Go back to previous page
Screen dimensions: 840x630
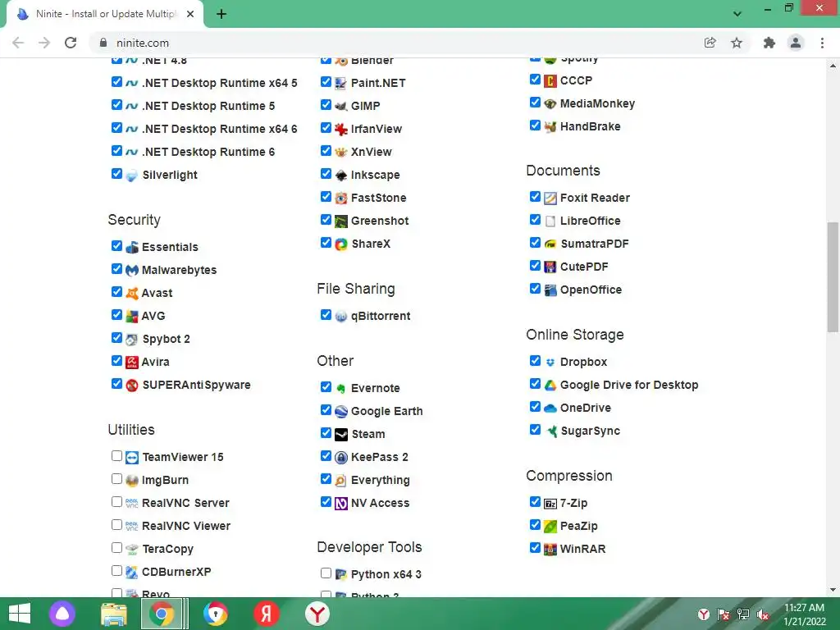pyautogui.click(x=18, y=43)
